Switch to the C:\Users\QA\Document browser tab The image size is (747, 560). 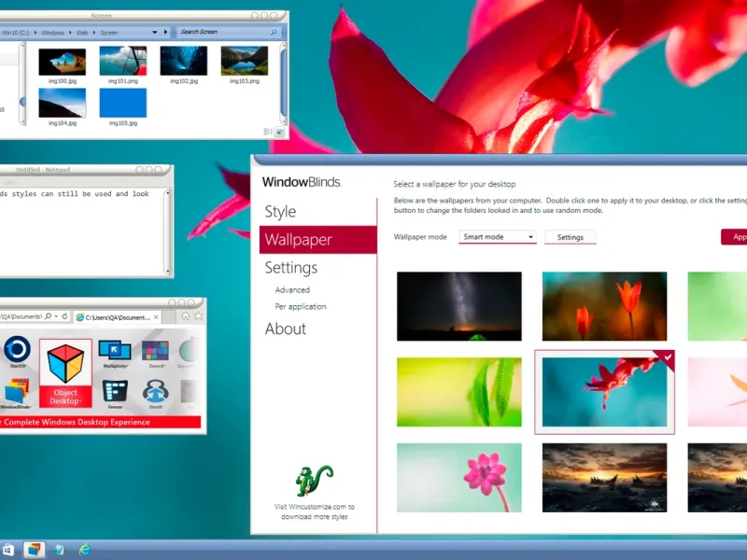(118, 317)
